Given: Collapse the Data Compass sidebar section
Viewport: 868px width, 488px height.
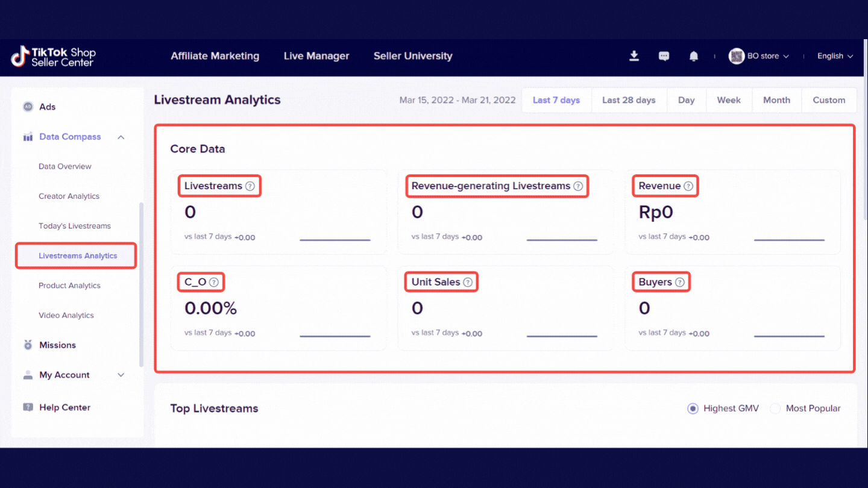Looking at the screenshot, I should [121, 137].
